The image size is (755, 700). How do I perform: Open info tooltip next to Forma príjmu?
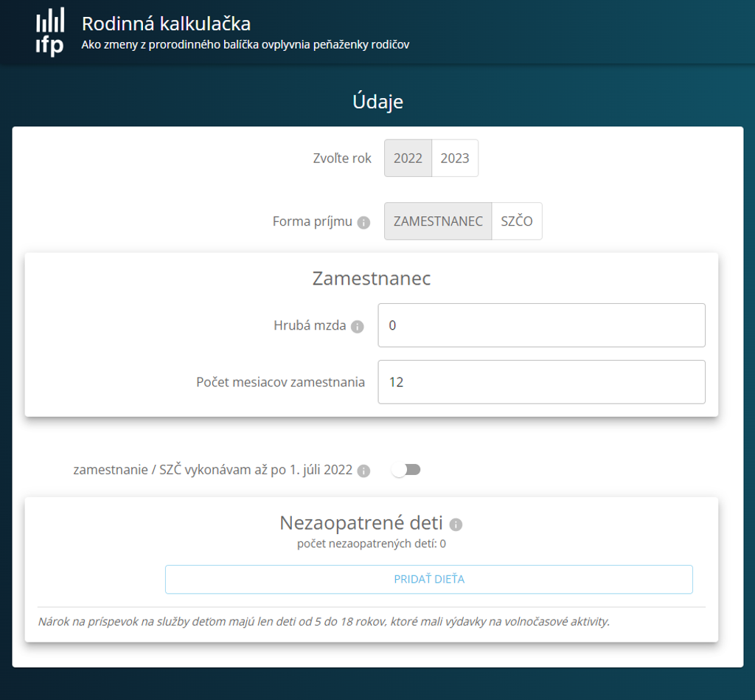[363, 222]
